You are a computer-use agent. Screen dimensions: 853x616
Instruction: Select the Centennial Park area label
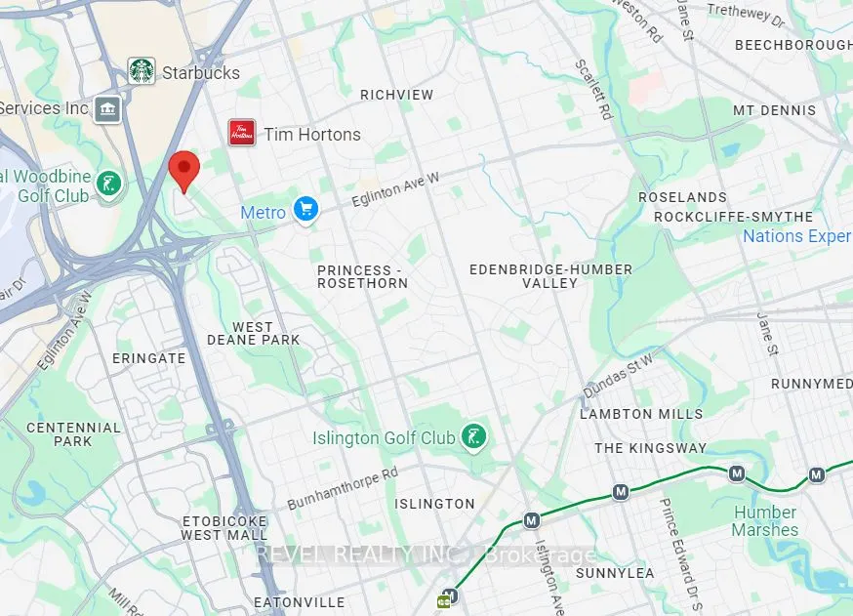[73, 434]
